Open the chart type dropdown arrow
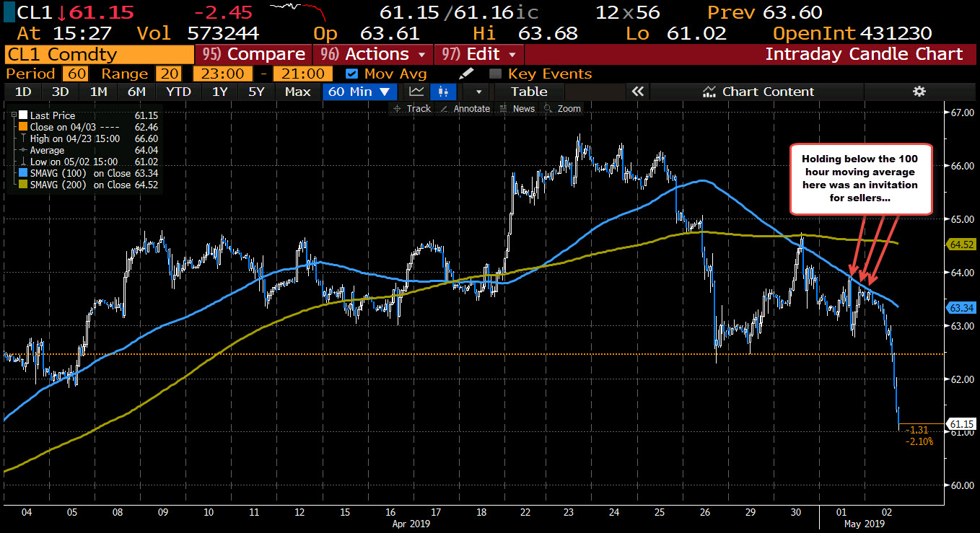 pos(477,92)
